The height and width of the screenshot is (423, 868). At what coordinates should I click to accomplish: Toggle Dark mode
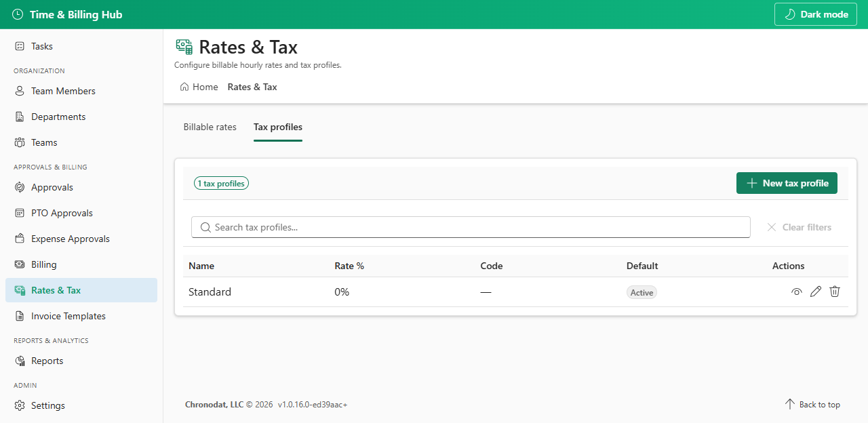tap(816, 14)
